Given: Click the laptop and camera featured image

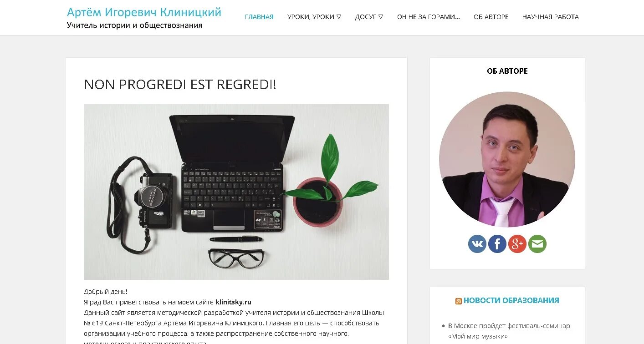Looking at the screenshot, I should pos(236,192).
